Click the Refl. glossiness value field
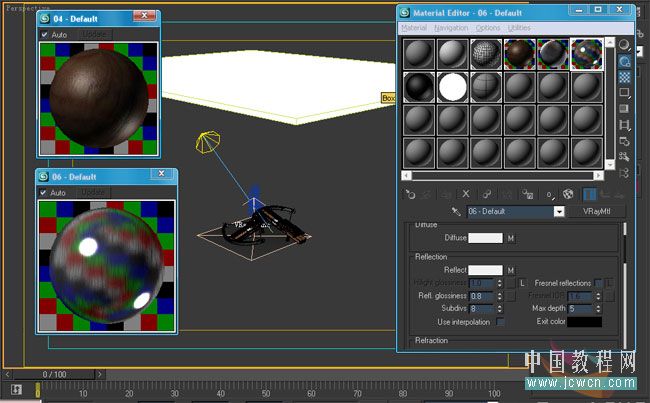This screenshot has width=650, height=403. (x=482, y=296)
